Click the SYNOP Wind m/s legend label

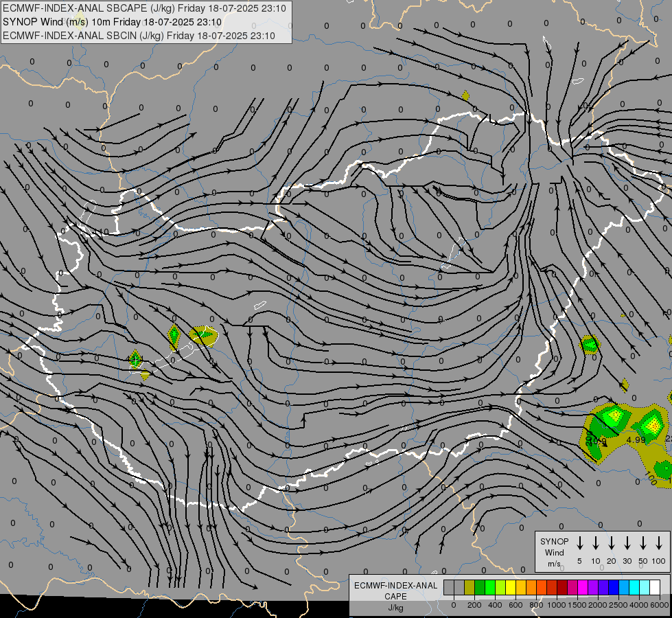click(554, 552)
